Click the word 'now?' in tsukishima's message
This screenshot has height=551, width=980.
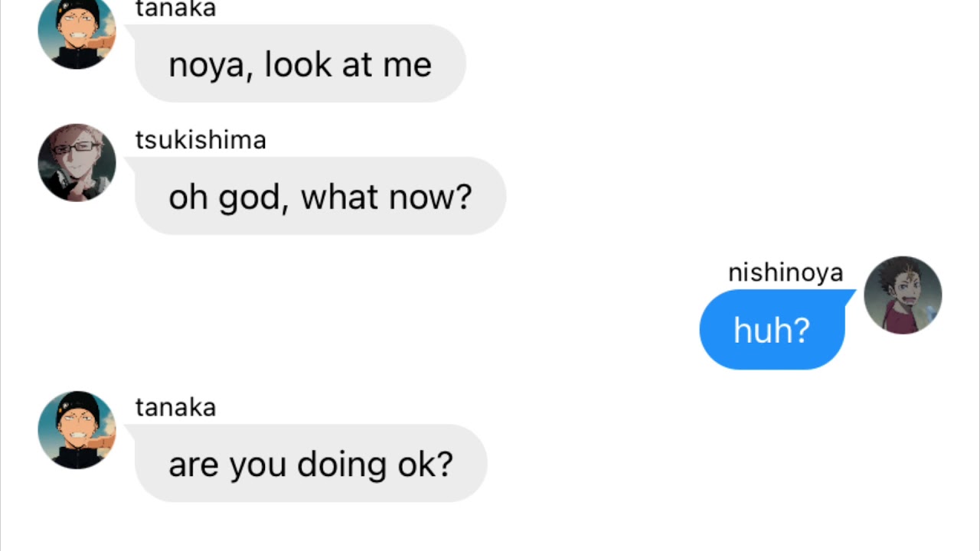tap(430, 197)
